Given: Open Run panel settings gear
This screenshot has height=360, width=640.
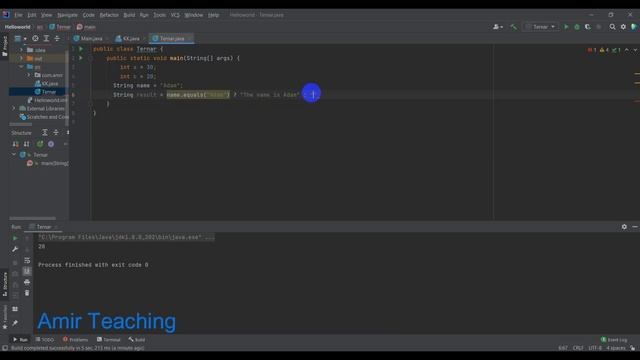Looking at the screenshot, I should click(x=624, y=227).
